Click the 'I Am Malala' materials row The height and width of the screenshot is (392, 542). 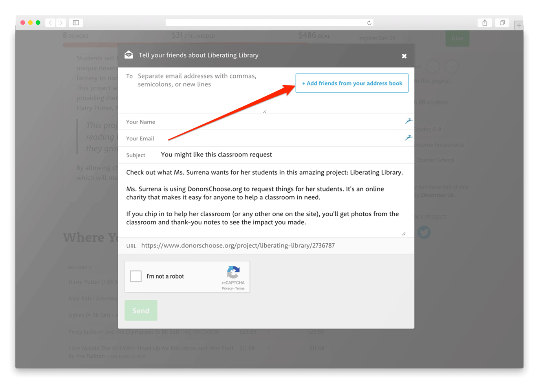[196, 352]
